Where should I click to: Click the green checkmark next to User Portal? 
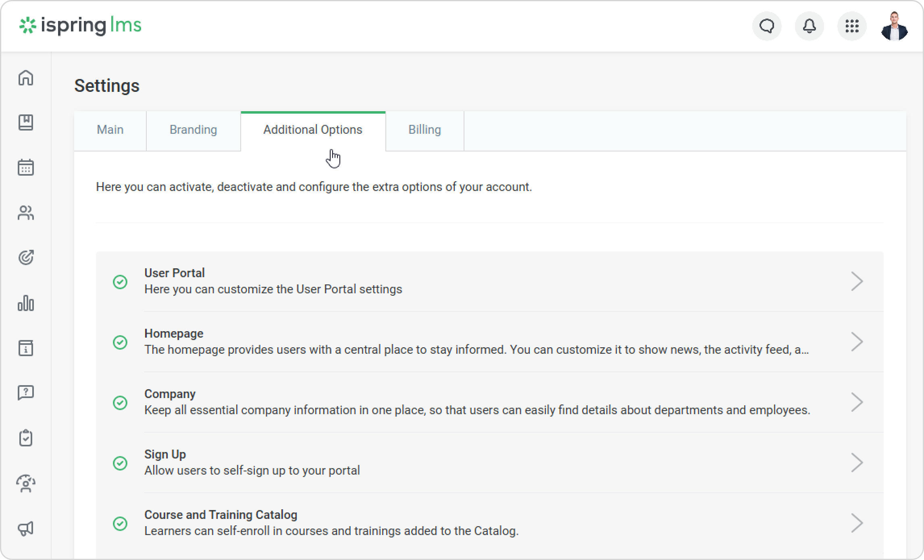tap(120, 282)
